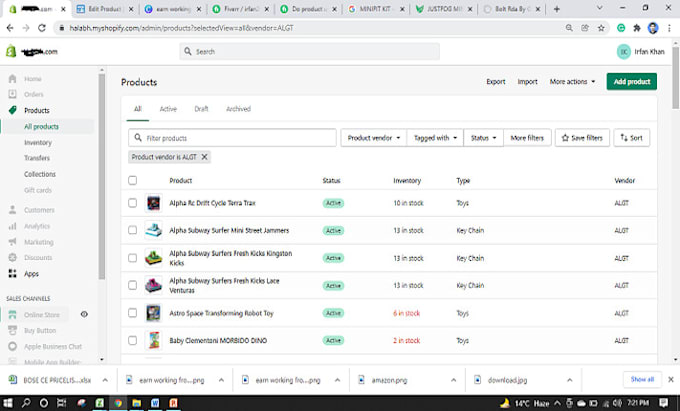Remove the 'Product vendor is ALGT' filter

[x=204, y=157]
